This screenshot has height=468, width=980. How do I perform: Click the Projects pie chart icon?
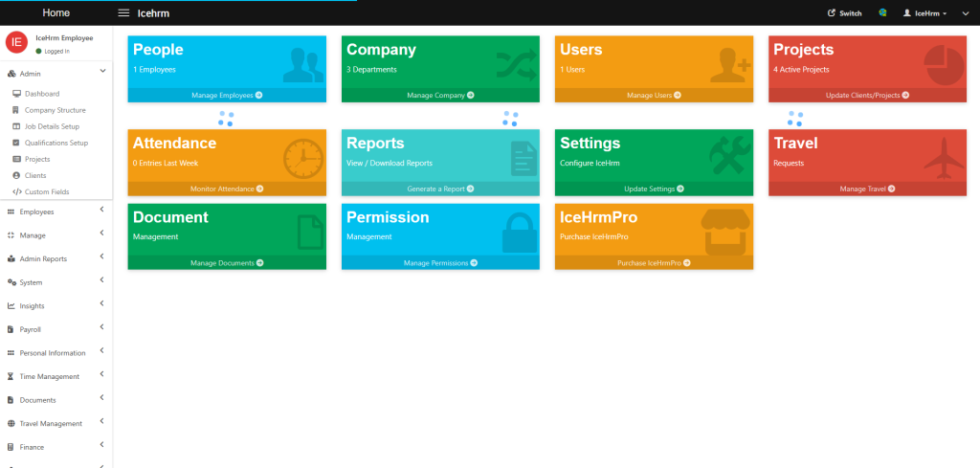(944, 64)
